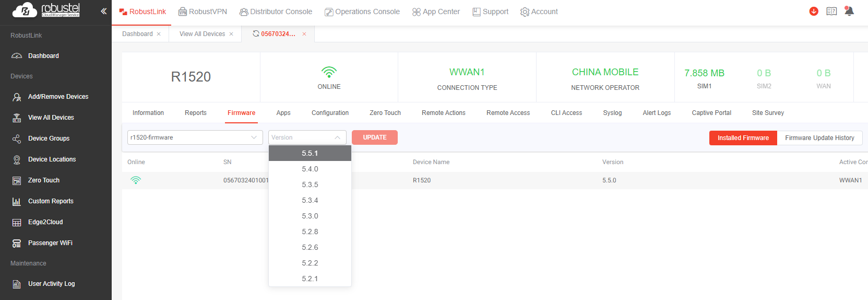Toggle to Installed Firmware view
This screenshot has width=868, height=300.
[743, 138]
